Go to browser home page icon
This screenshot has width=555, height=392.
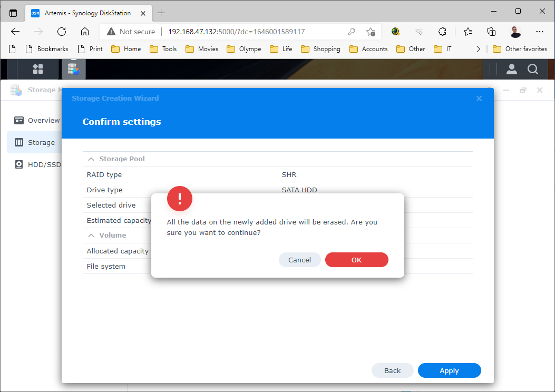tap(85, 32)
